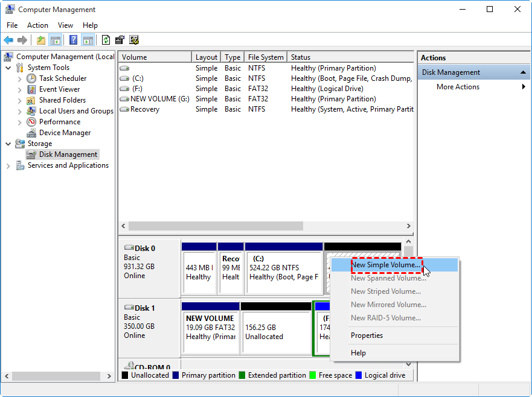Expand the Shared Folders node
Image resolution: width=532 pixels, height=397 pixels.
click(20, 101)
